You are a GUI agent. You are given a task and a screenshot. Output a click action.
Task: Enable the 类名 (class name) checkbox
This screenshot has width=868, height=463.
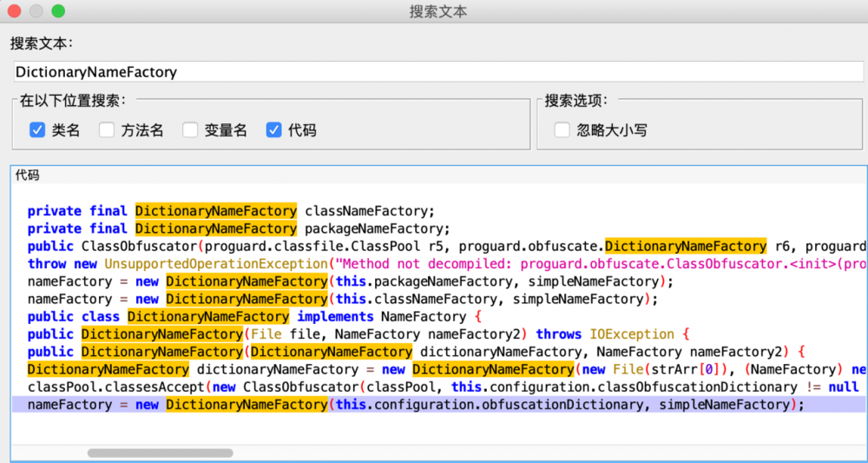pos(37,130)
